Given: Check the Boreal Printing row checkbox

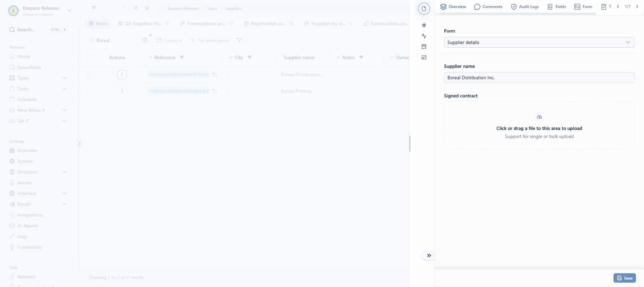Looking at the screenshot, I should pyautogui.click(x=90, y=91).
